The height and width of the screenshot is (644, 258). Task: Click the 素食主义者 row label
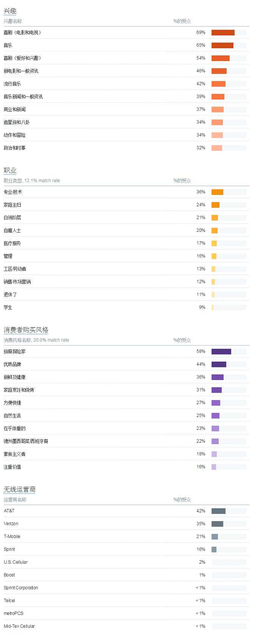(x=15, y=454)
